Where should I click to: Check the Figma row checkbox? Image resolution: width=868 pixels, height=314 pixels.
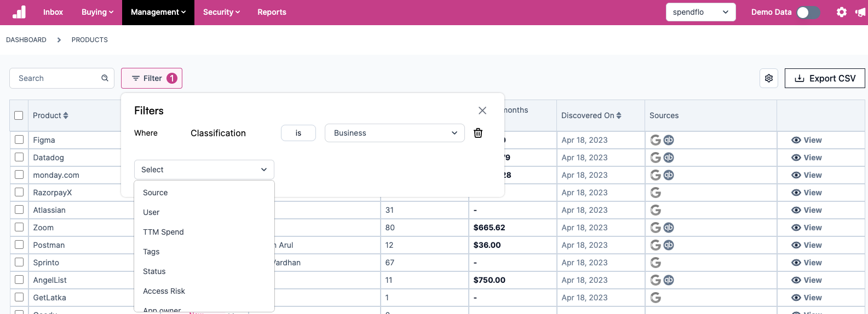[x=19, y=139]
